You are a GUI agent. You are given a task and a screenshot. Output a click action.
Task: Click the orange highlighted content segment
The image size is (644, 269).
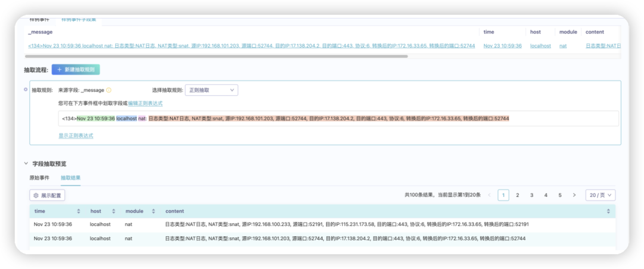(329, 118)
